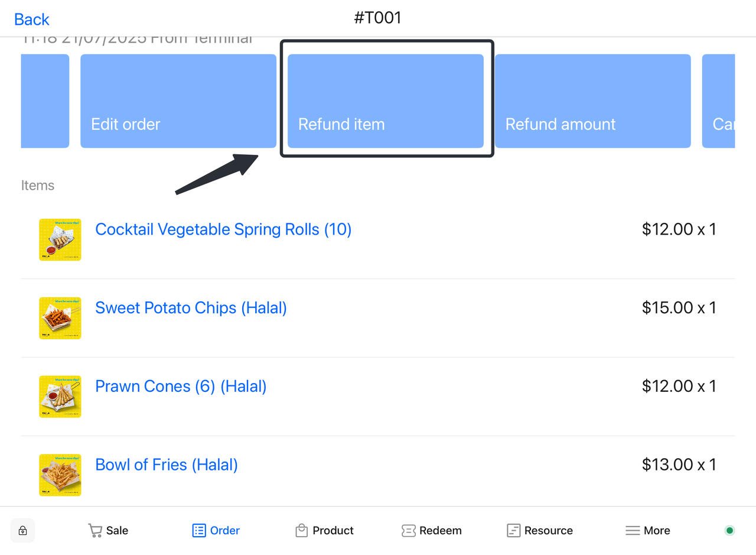
Task: Go back using the Back link
Action: [32, 20]
